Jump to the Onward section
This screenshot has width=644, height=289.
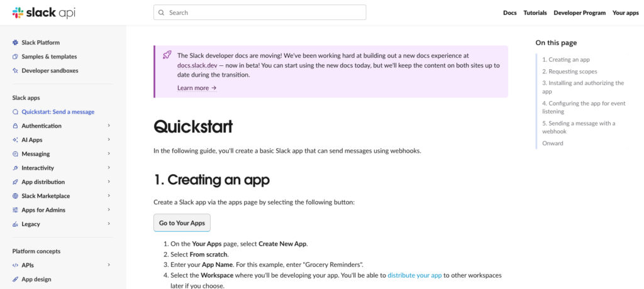[x=553, y=143]
